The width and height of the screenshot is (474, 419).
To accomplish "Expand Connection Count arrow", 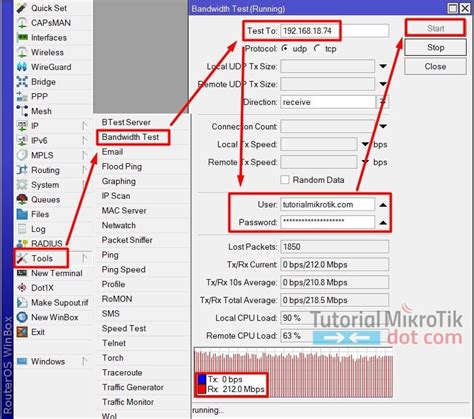I will click(x=383, y=126).
